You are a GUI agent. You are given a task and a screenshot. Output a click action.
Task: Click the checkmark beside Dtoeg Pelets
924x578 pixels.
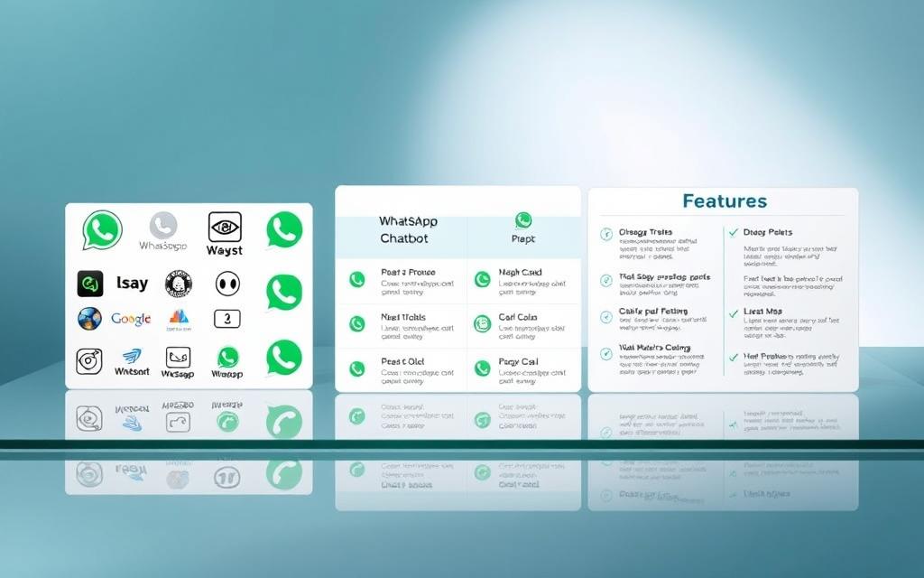pyautogui.click(x=733, y=232)
